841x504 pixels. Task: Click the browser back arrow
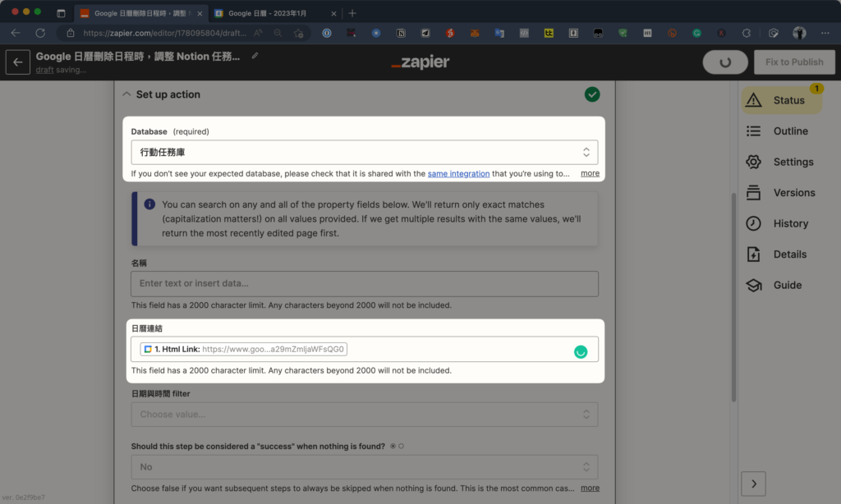click(16, 33)
